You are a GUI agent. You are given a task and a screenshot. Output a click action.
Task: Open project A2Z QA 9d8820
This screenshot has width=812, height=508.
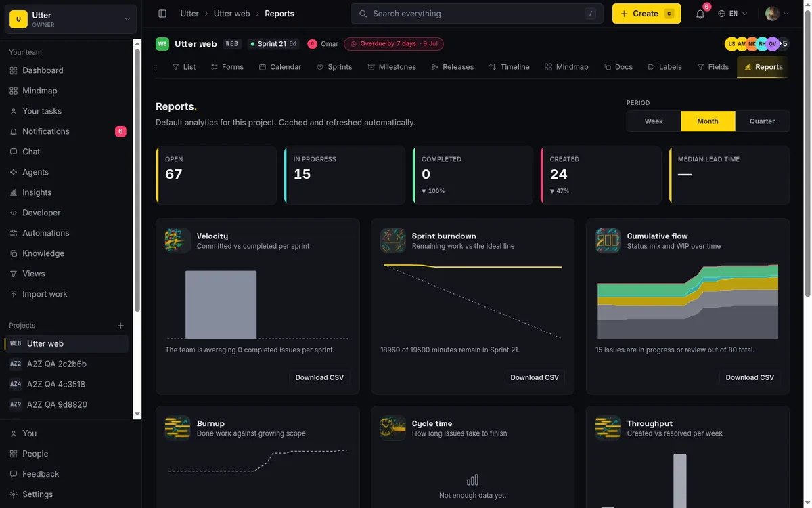click(66, 404)
